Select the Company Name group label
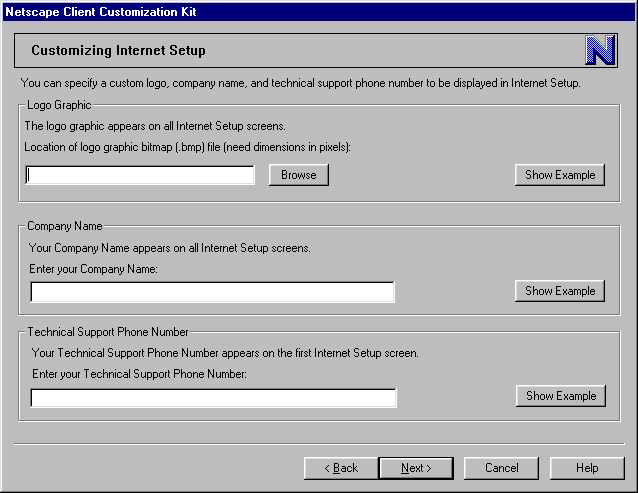The width and height of the screenshot is (638, 493). (65, 226)
